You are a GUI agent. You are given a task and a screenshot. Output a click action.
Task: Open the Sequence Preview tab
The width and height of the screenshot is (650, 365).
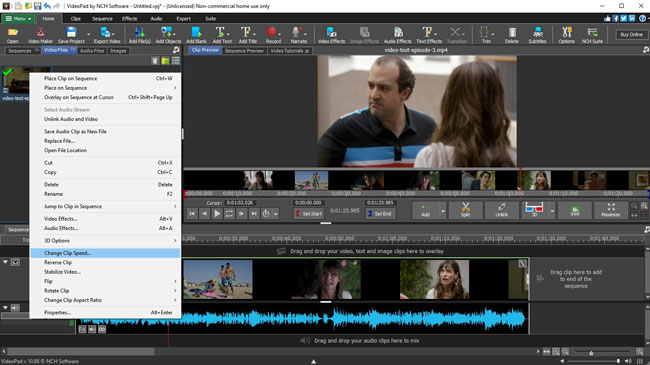(244, 51)
